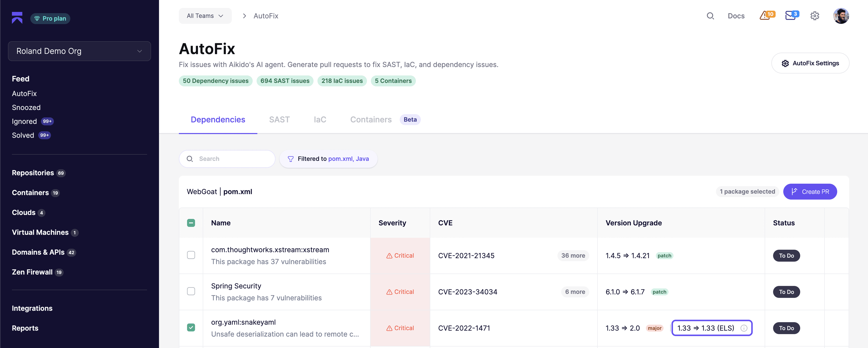The image size is (868, 348).
Task: Switch to the SAST tab
Action: coord(279,119)
